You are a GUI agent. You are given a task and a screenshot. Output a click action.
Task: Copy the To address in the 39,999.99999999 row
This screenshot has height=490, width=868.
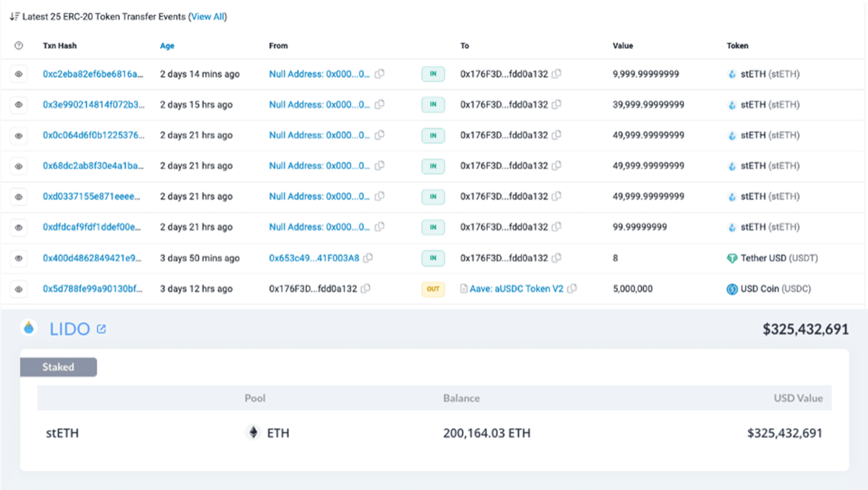coord(556,104)
